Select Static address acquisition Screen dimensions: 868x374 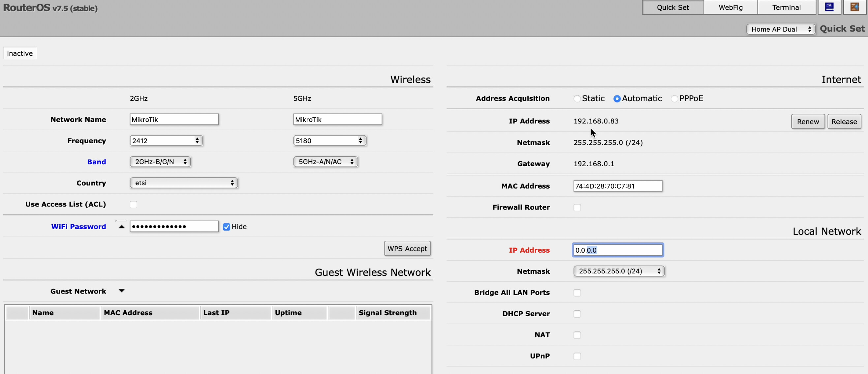click(577, 99)
